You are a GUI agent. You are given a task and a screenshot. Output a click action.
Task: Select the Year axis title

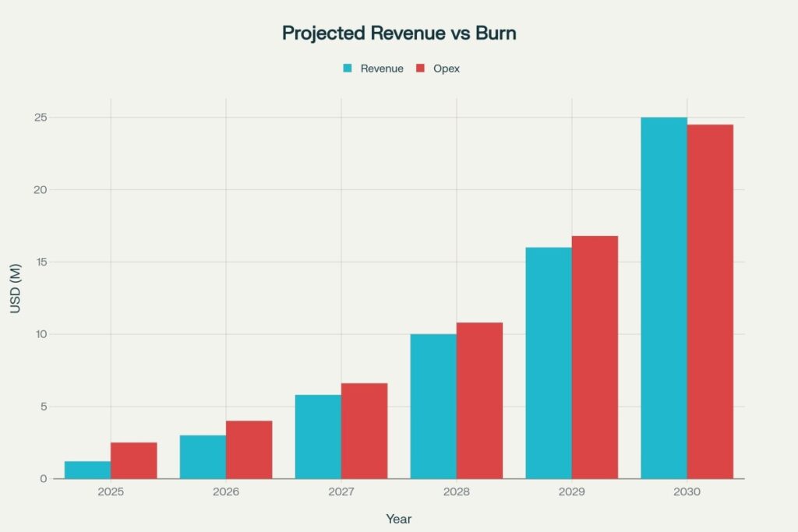[x=399, y=518]
